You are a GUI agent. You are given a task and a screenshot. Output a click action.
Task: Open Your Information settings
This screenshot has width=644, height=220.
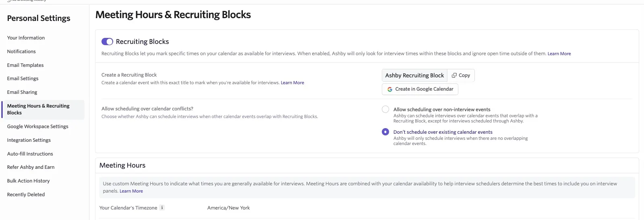[26, 38]
